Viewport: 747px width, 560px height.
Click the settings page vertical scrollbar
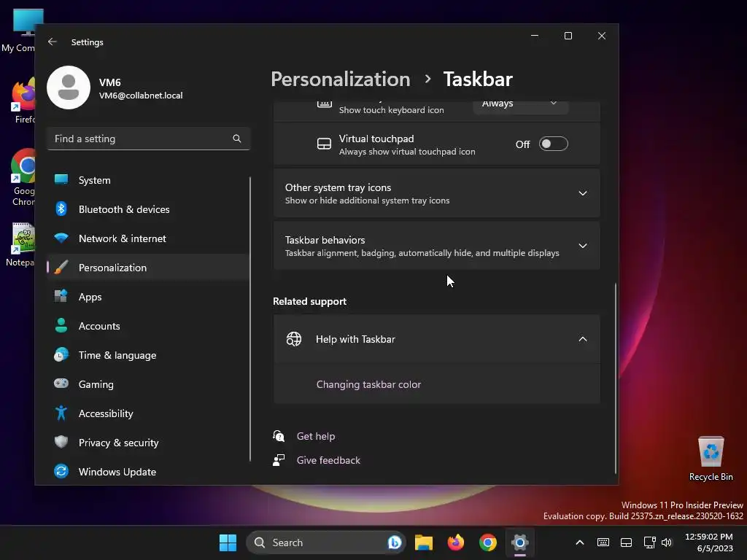615,378
